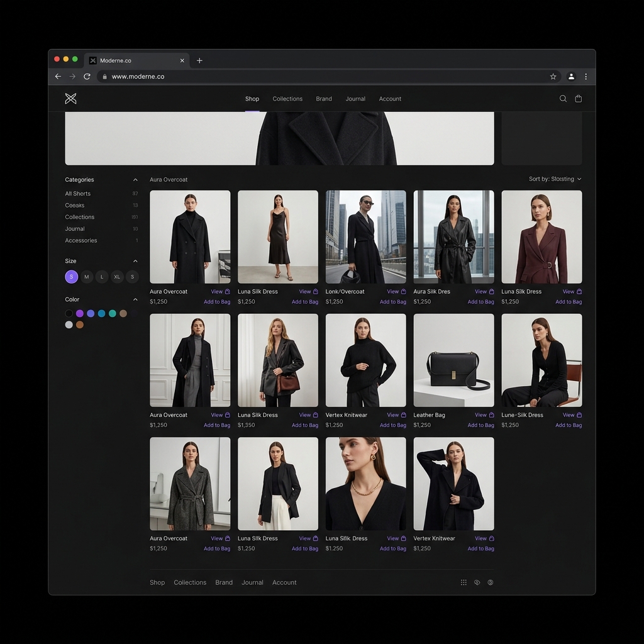Image resolution: width=644 pixels, height=644 pixels.
Task: Click the Moderne logo in the site header
Action: coord(70,99)
